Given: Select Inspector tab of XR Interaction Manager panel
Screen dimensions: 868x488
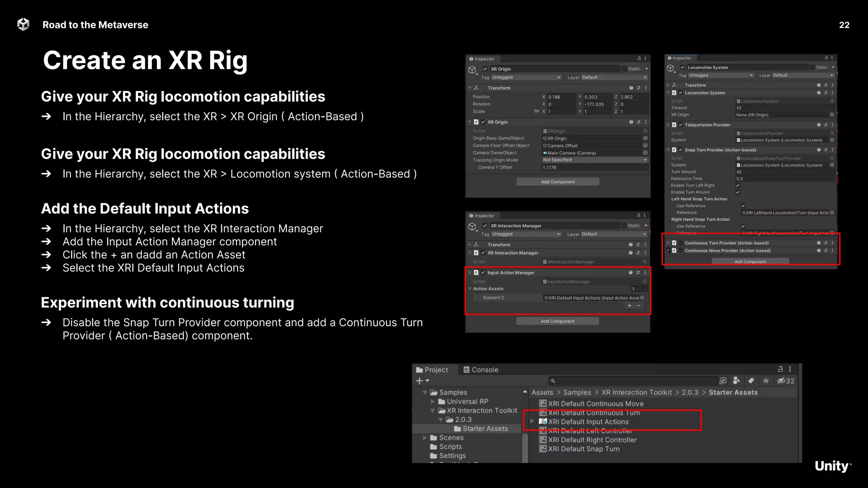Looking at the screenshot, I should click(482, 216).
